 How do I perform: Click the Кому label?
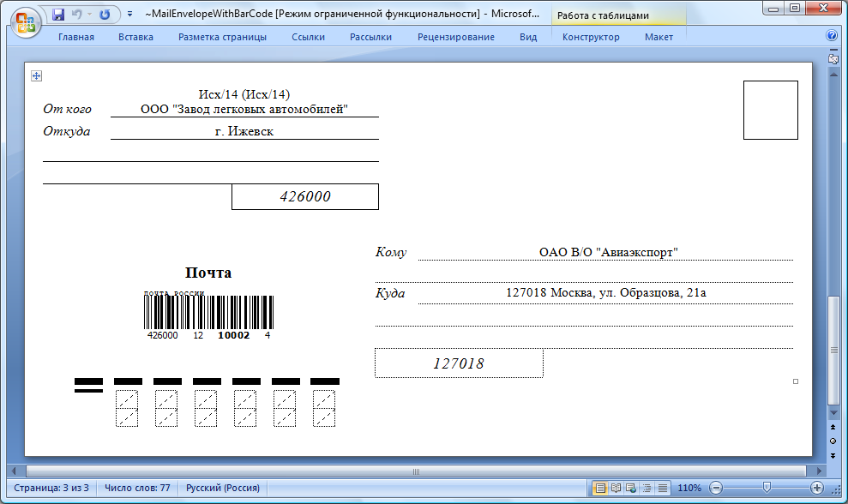pos(390,252)
